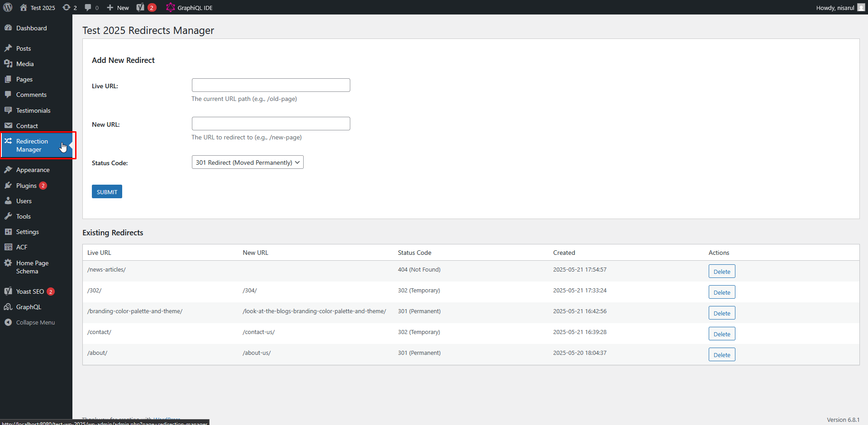The width and height of the screenshot is (868, 425).
Task: Open the comments bubble icon in admin bar
Action: coord(90,7)
